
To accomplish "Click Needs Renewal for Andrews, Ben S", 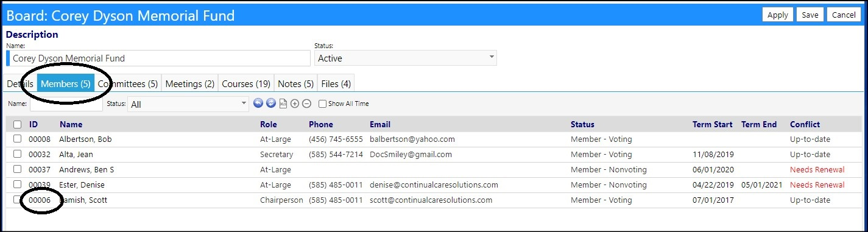I will point(817,169).
